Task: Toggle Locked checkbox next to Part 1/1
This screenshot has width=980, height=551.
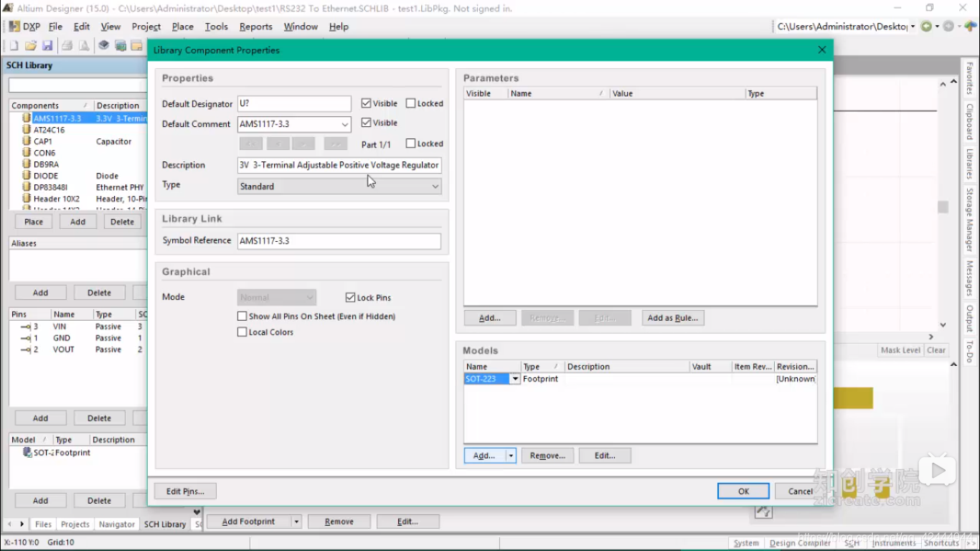Action: (x=411, y=143)
